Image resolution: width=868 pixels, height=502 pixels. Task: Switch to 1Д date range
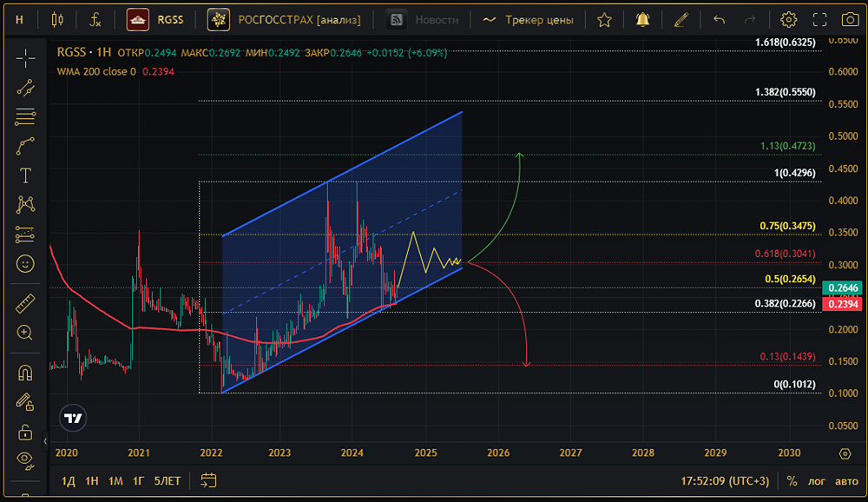(68, 481)
